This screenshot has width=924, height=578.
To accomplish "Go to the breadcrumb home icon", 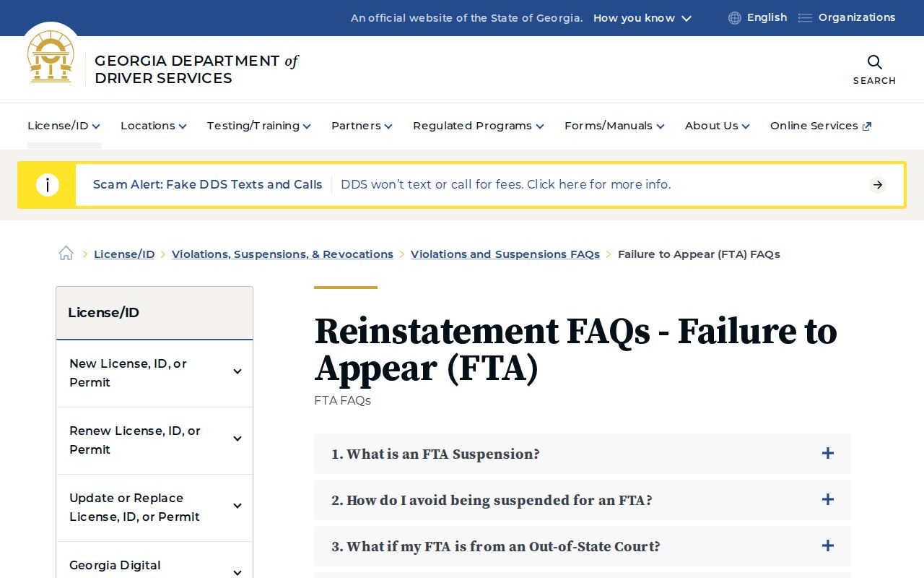I will 66,253.
